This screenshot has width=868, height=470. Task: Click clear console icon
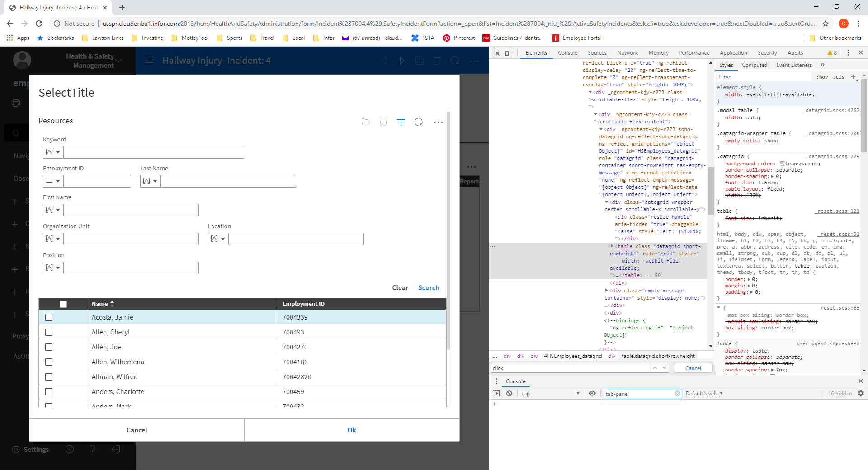(509, 394)
